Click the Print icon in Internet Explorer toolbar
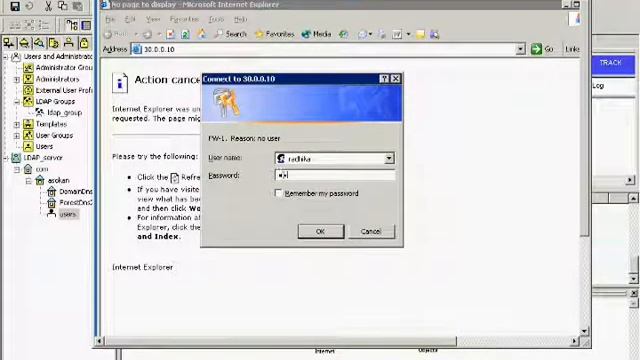The height and width of the screenshot is (360, 640). (382, 35)
